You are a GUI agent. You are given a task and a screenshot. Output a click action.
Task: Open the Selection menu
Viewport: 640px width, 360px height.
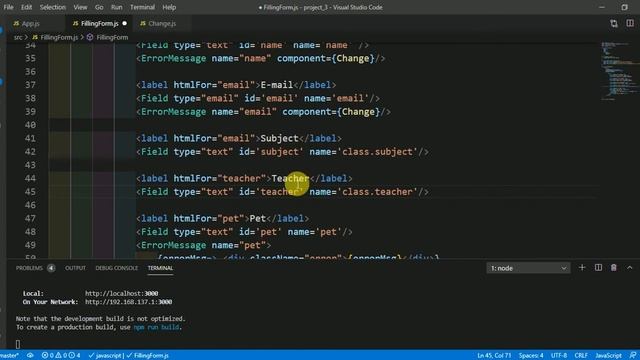[53, 7]
